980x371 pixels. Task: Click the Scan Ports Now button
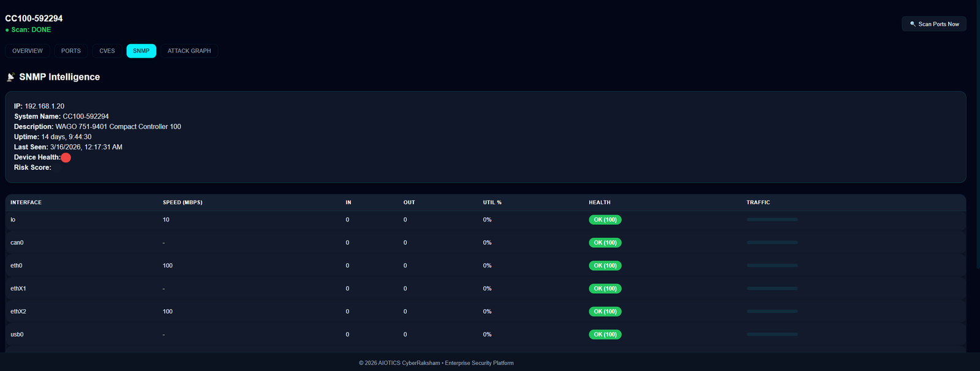[934, 24]
